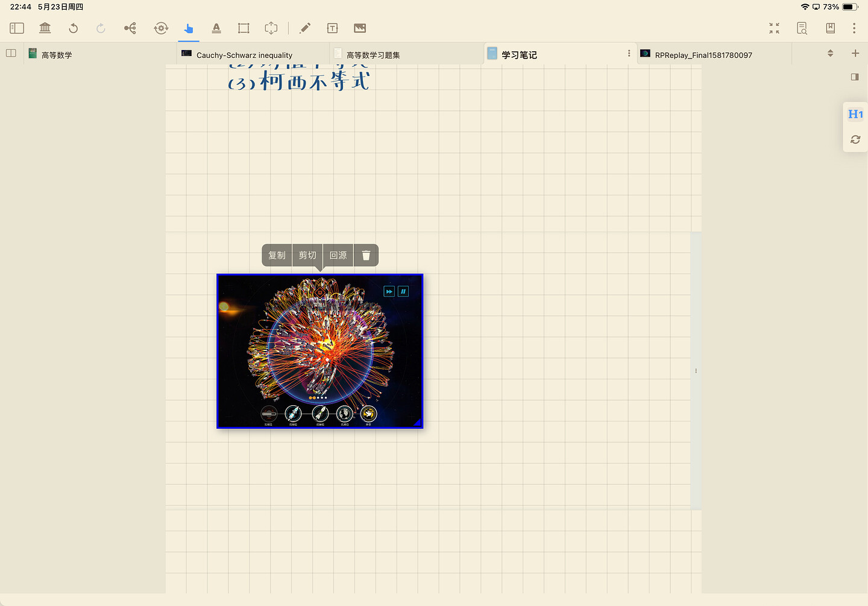Image resolution: width=868 pixels, height=606 pixels.
Task: Insert an image with picture tool
Action: coord(360,28)
